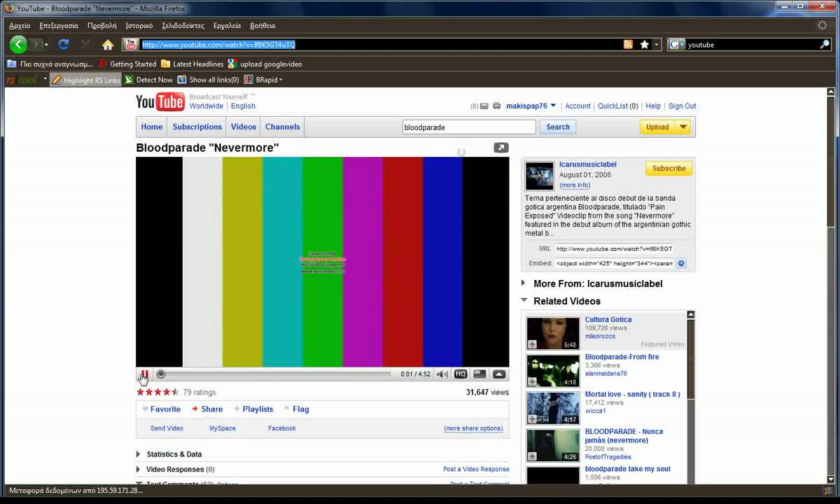Bookmark this page with the star icon
This screenshot has height=504, width=840.
(x=645, y=44)
